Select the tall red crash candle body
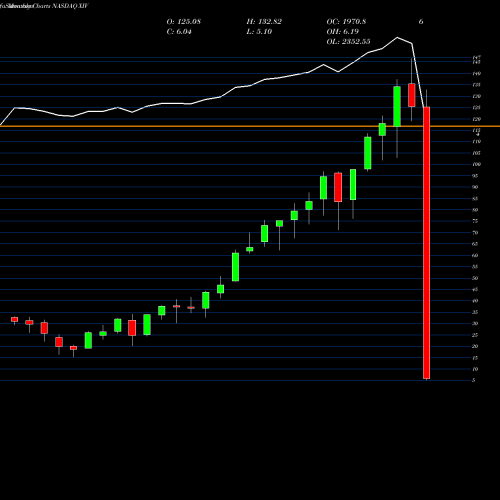 [426, 243]
